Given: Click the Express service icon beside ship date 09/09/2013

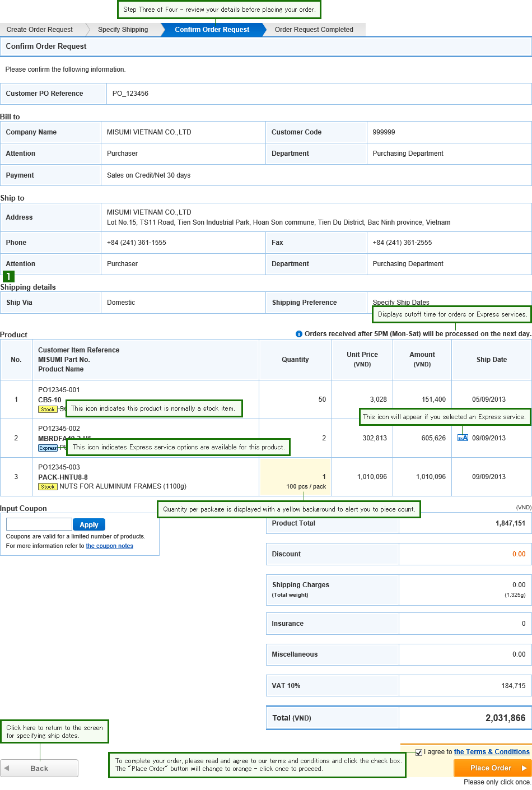Looking at the screenshot, I should coord(463,438).
